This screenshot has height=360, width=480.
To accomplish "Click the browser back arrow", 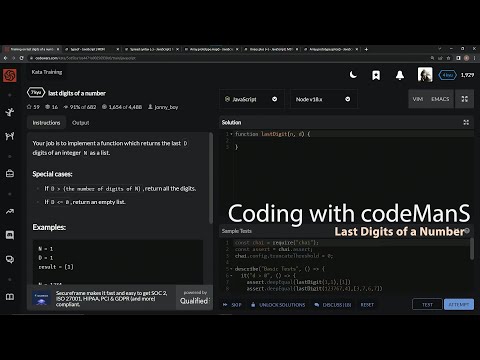I will pos(5,58).
